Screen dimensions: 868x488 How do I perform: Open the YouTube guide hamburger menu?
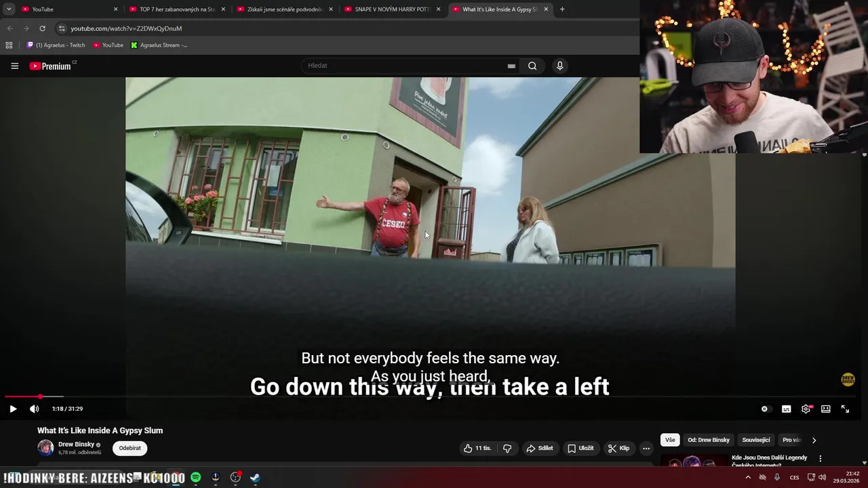coord(14,66)
